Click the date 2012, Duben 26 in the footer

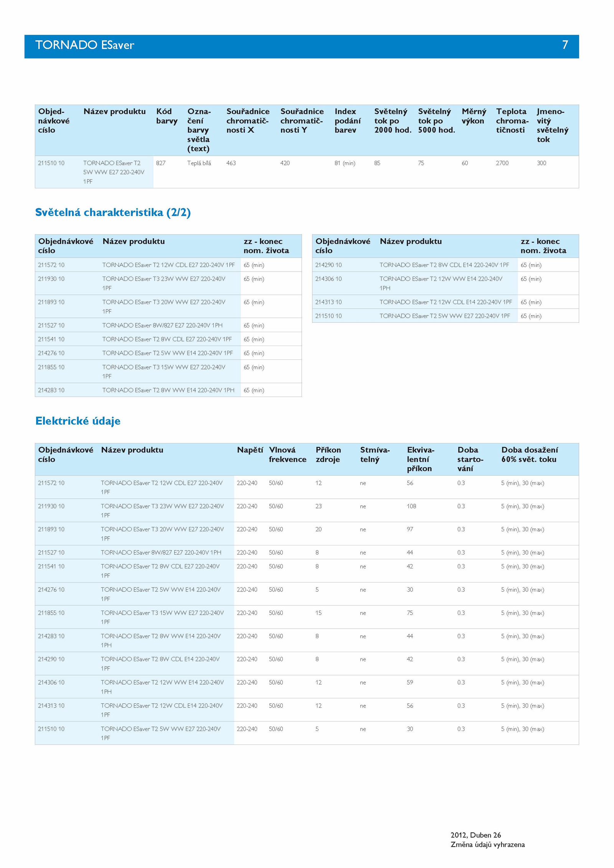476,835
